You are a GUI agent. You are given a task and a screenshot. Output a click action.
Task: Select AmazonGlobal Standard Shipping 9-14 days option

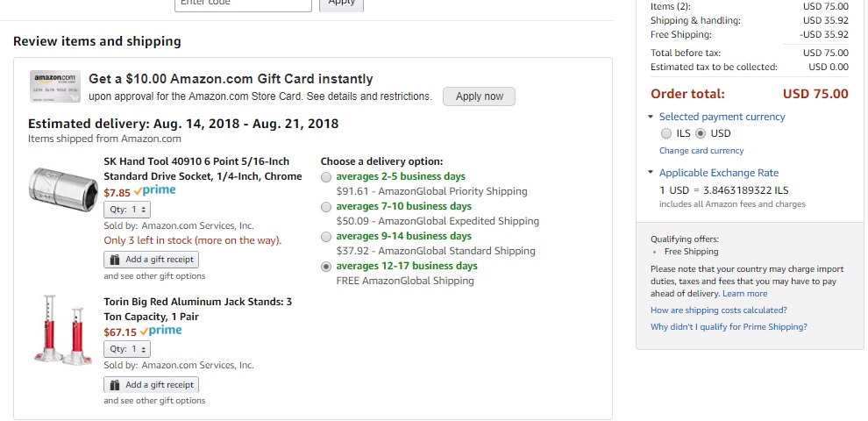click(326, 237)
